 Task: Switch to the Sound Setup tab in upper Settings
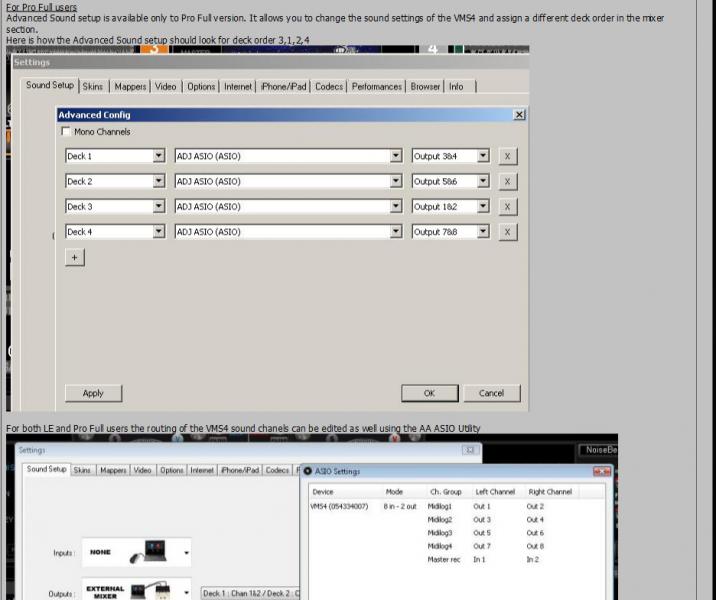50,85
